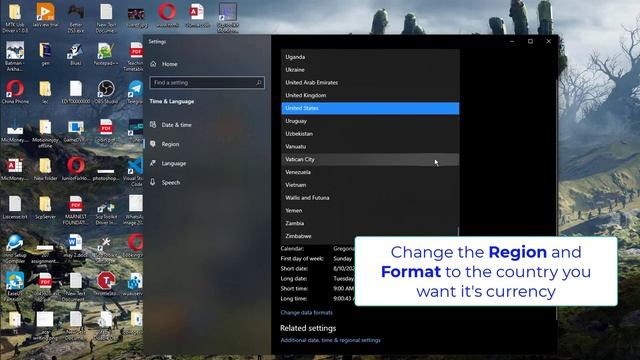This screenshot has height=360, width=640.
Task: Select Vanuatu in the country list
Action: tap(370, 147)
